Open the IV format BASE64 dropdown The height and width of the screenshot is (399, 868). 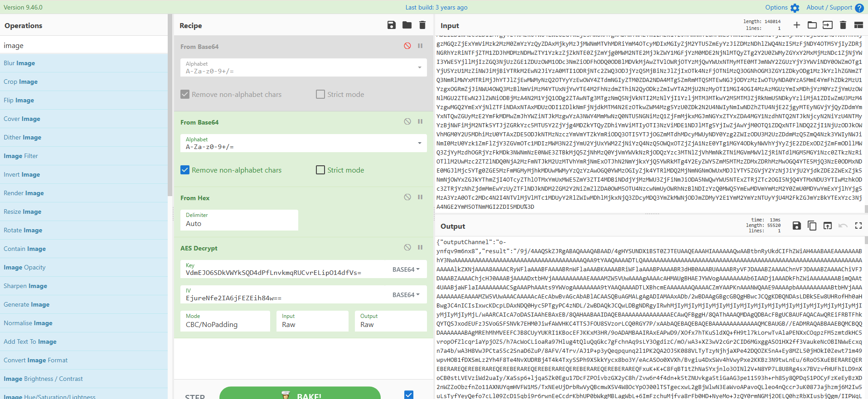point(406,295)
